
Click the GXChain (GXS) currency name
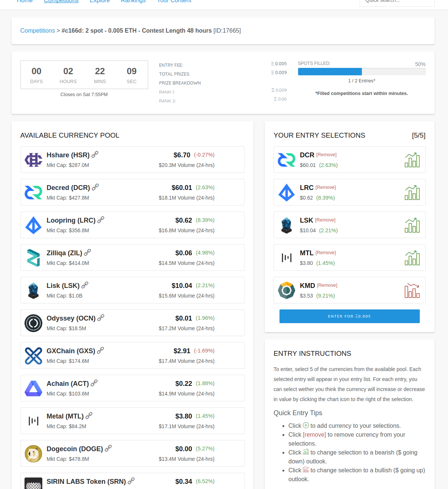(x=71, y=351)
